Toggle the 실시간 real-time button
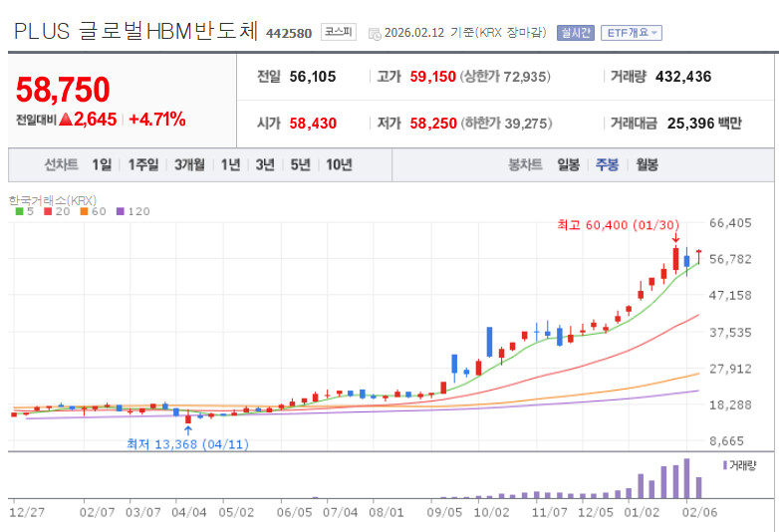The height and width of the screenshot is (532, 779). click(x=575, y=32)
